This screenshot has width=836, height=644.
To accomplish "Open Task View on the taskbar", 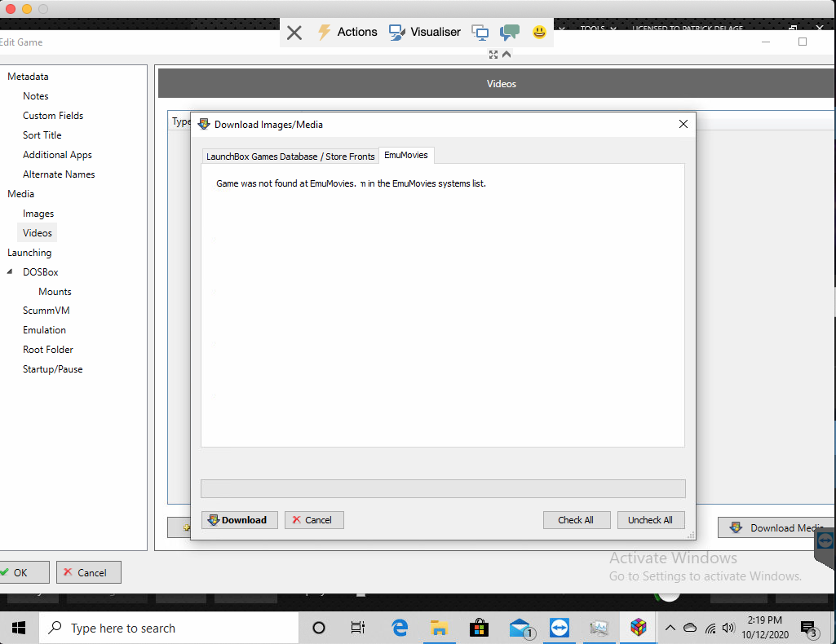I will 358,628.
